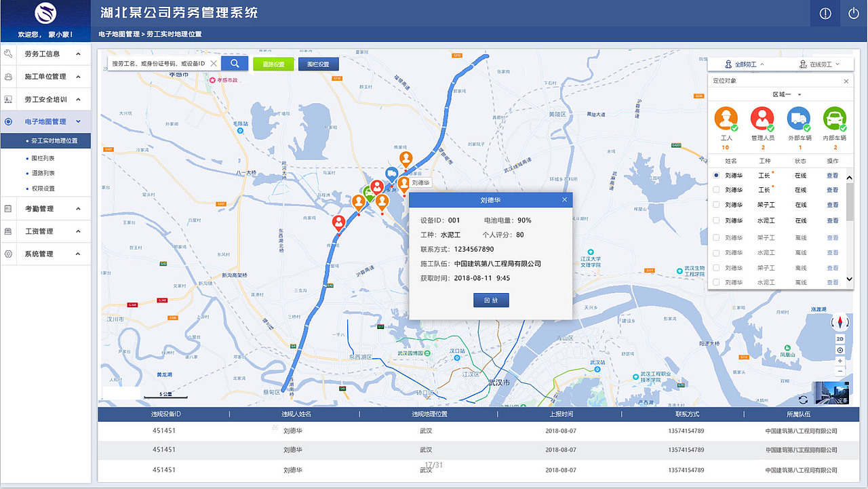The height and width of the screenshot is (489, 868).
Task: Click 电子地图管理 in the breadcrumb
Action: coord(119,34)
